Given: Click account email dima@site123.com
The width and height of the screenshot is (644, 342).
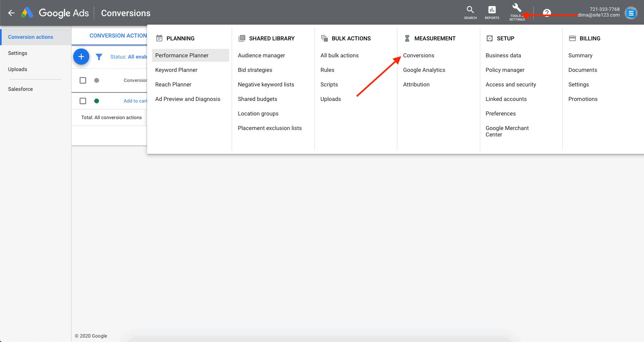Looking at the screenshot, I should [x=598, y=15].
